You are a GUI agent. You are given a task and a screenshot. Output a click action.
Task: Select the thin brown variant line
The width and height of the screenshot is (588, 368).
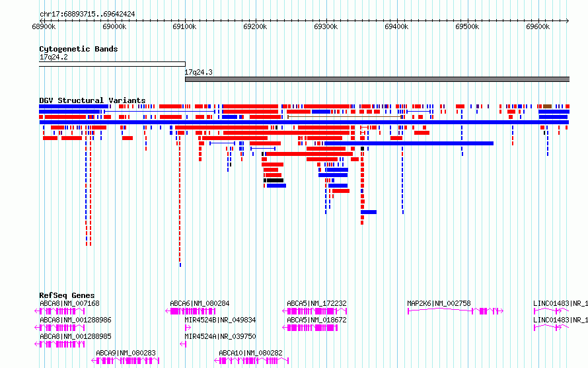[x=344, y=117]
